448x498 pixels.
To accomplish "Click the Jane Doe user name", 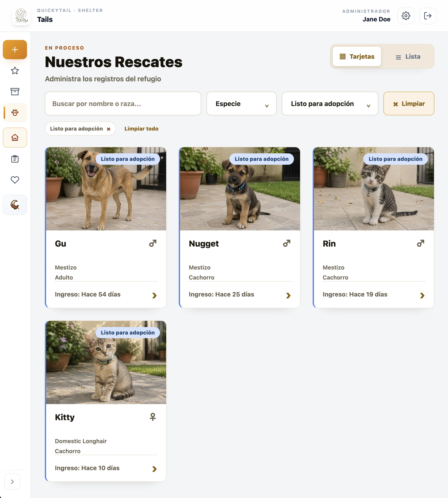I will pos(376,19).
